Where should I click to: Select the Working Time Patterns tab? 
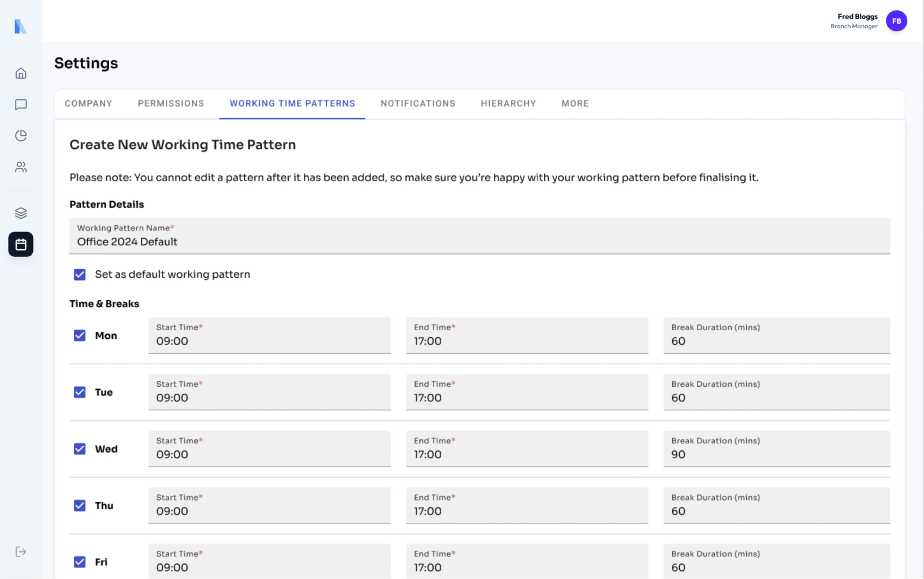pyautogui.click(x=292, y=103)
